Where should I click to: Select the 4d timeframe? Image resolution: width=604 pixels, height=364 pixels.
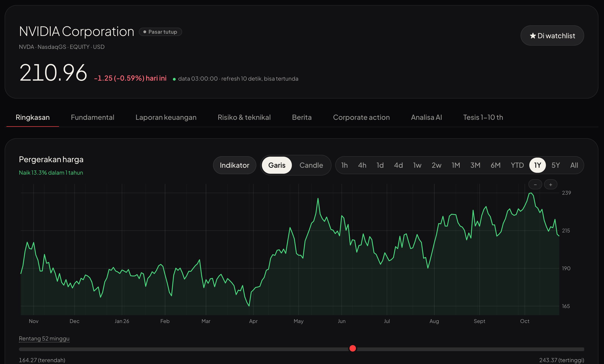(x=398, y=165)
